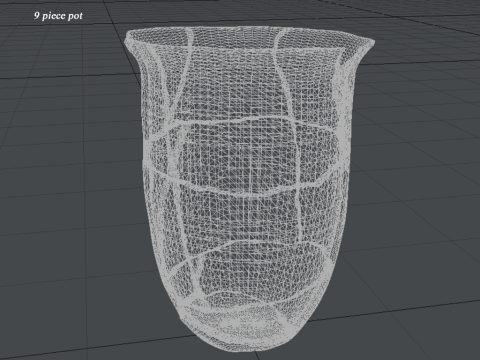
Task: Click the '9 piece pot' caption text
Action: click(58, 16)
